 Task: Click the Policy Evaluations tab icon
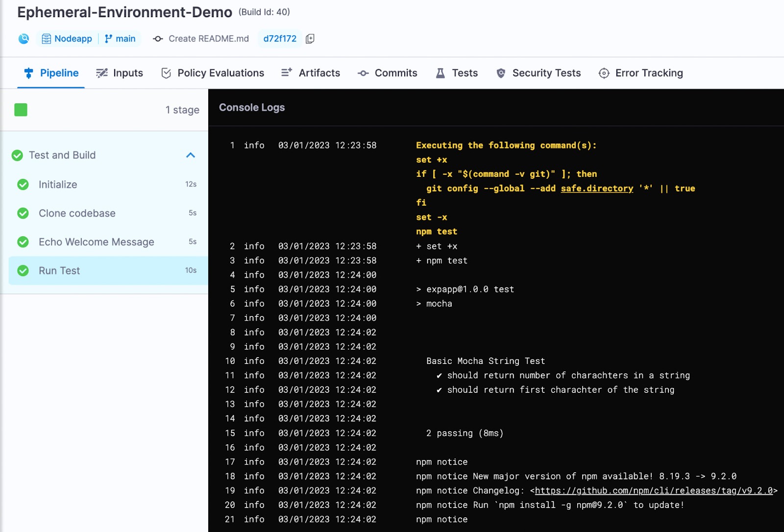tap(166, 73)
